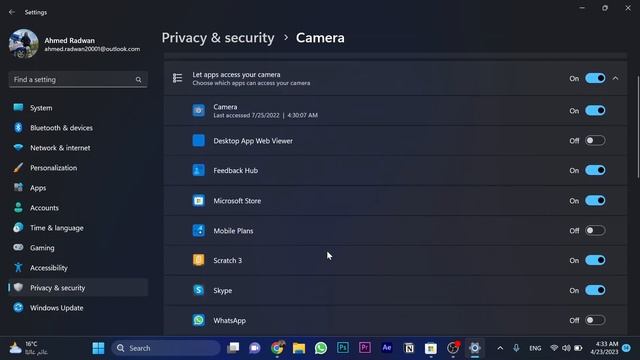Click Privacy & security breadcrumb link
The width and height of the screenshot is (640, 360).
point(218,38)
